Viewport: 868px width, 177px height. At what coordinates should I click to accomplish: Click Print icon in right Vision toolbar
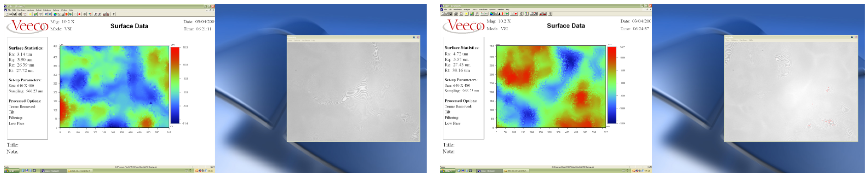456,14
